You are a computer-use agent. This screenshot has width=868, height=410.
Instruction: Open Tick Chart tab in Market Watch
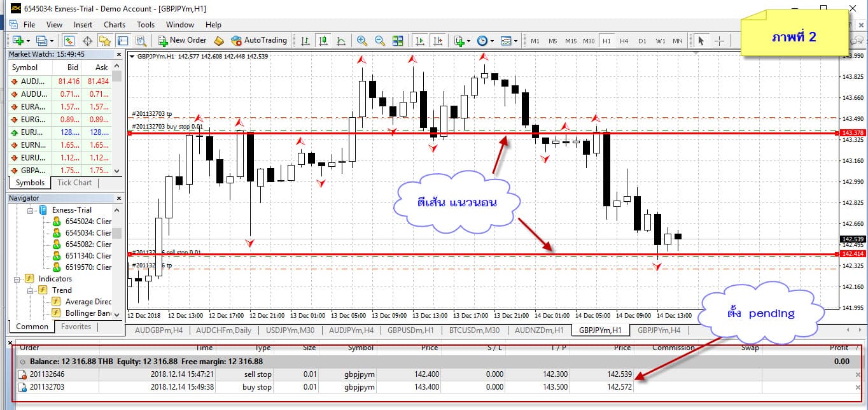pos(74,183)
